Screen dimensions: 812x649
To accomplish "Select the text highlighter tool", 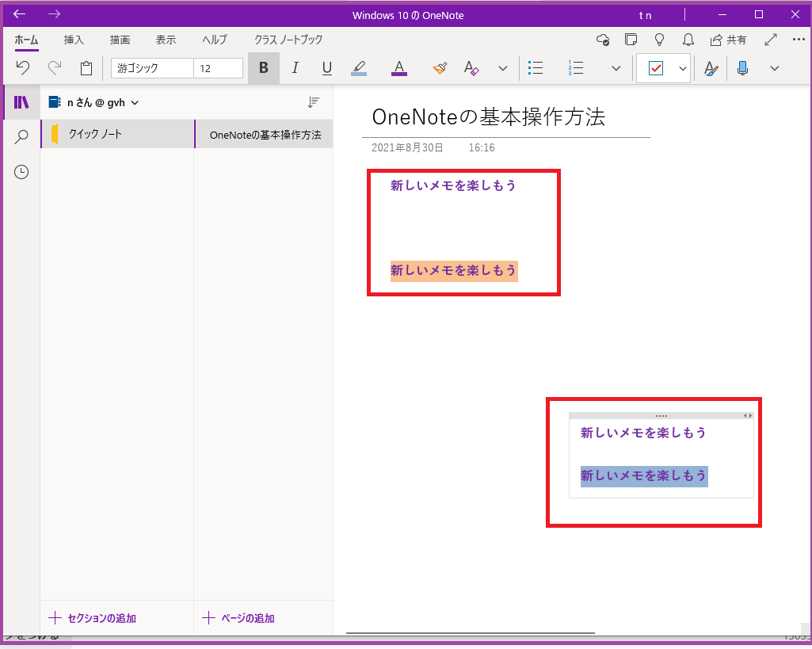I will pos(359,68).
